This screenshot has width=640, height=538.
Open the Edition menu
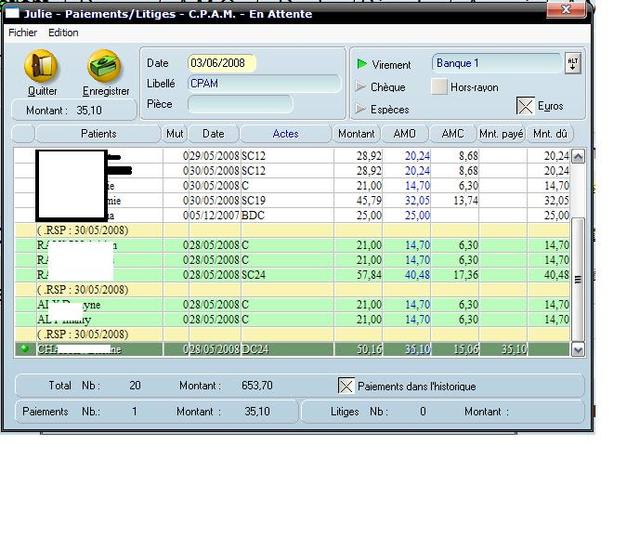click(x=63, y=32)
